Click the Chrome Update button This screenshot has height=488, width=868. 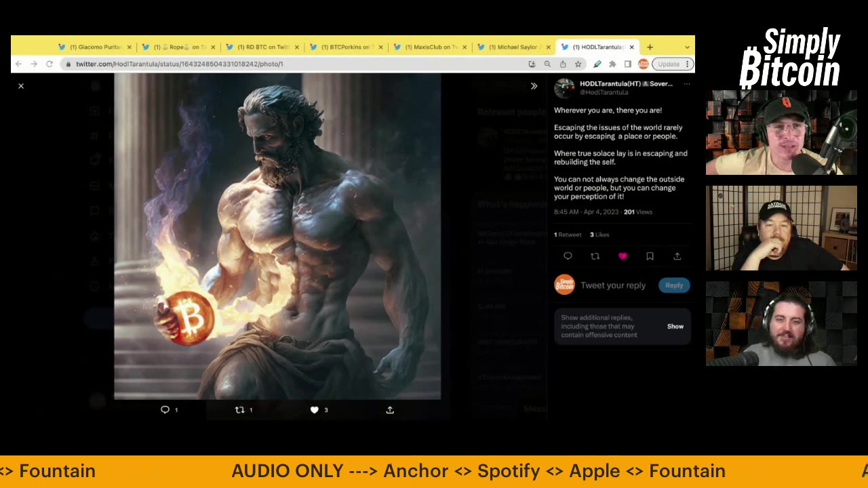tap(669, 64)
